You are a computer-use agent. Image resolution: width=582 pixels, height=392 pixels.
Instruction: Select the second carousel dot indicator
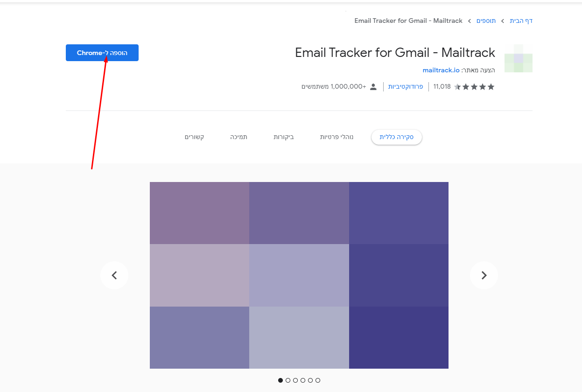click(x=288, y=380)
